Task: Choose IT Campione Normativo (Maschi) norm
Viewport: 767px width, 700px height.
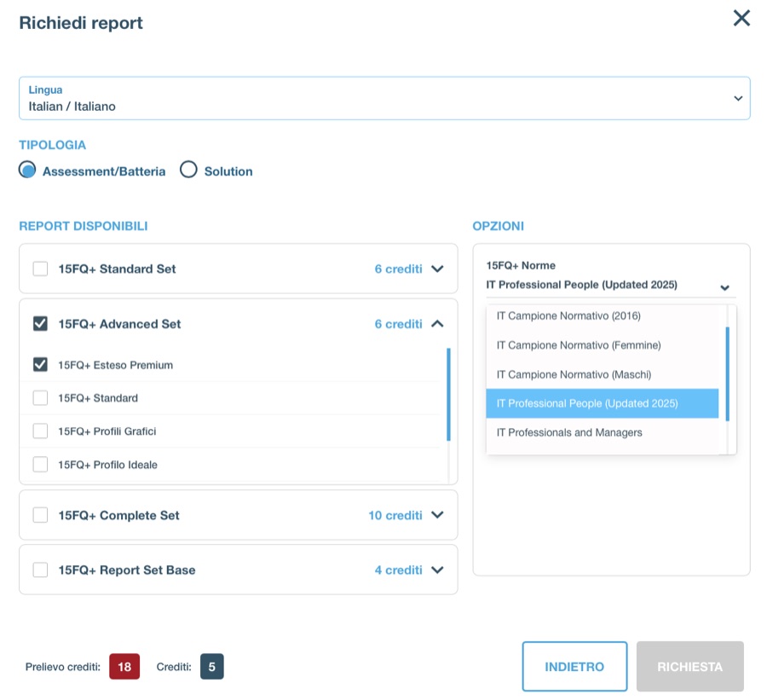Action: pyautogui.click(x=603, y=374)
